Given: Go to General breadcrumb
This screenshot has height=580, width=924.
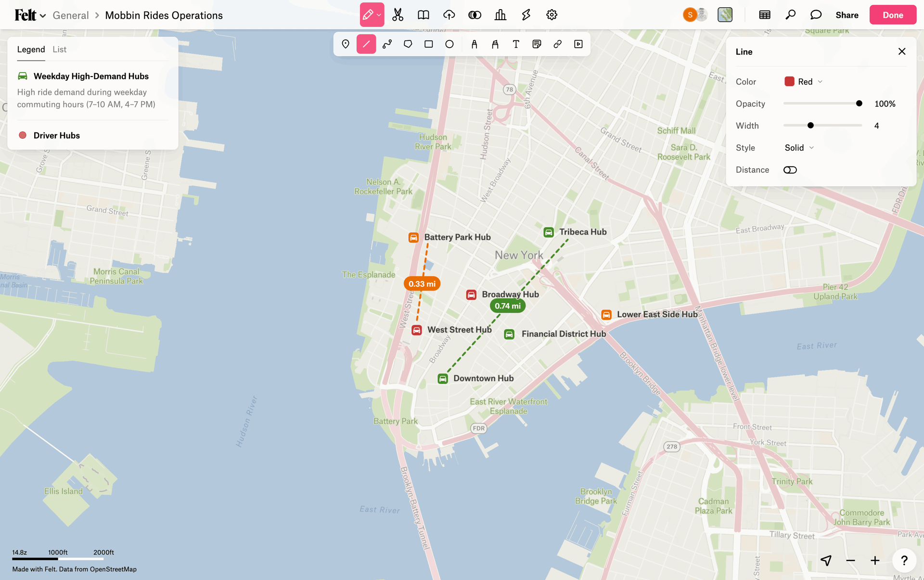Looking at the screenshot, I should point(71,15).
